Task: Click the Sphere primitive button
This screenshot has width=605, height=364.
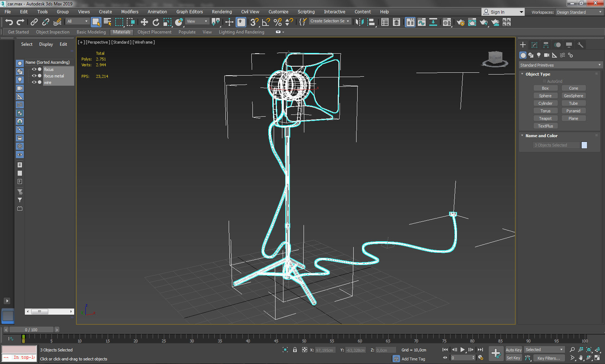Action: [545, 96]
